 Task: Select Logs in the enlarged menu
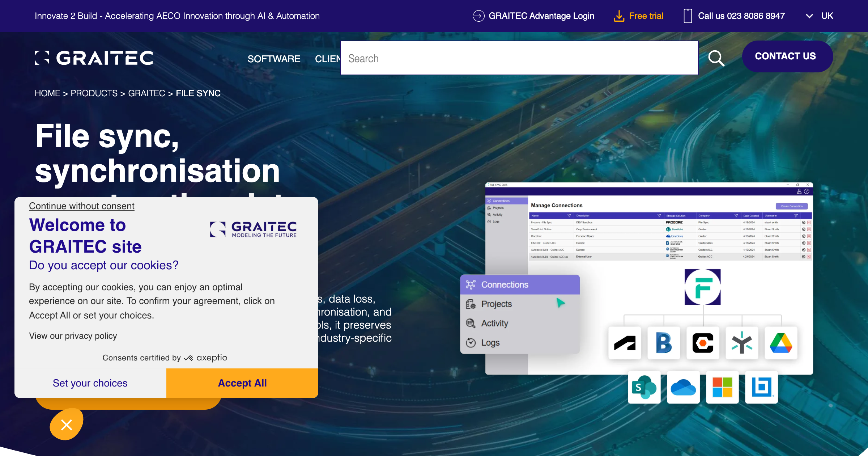click(x=520, y=342)
